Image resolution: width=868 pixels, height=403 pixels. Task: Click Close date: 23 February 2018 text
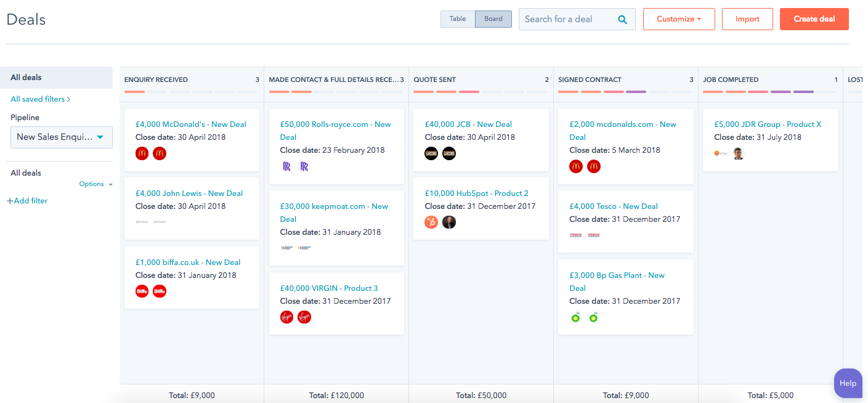pos(333,150)
